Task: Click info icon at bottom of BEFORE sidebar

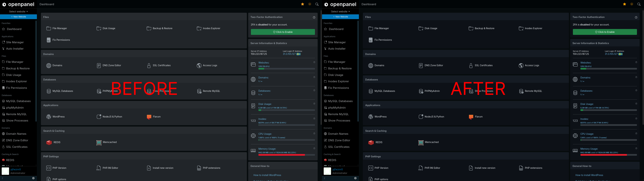Action: (x=33, y=178)
